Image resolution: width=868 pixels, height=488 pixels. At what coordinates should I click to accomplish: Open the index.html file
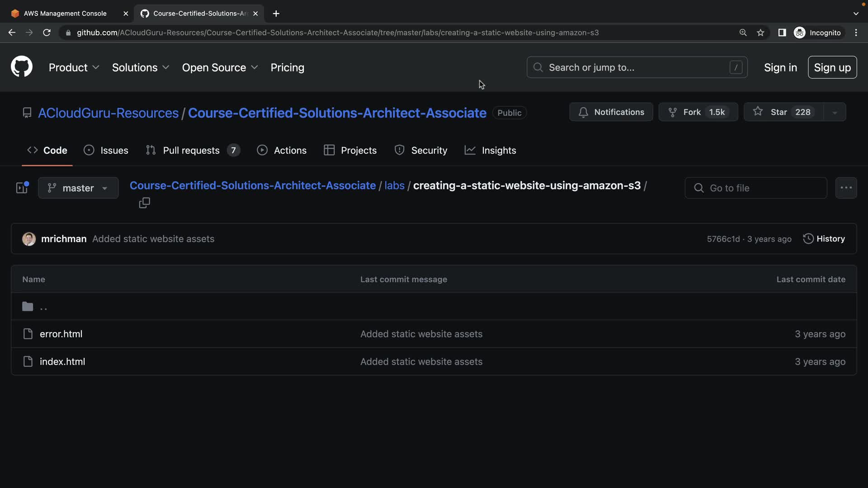[62, 361]
